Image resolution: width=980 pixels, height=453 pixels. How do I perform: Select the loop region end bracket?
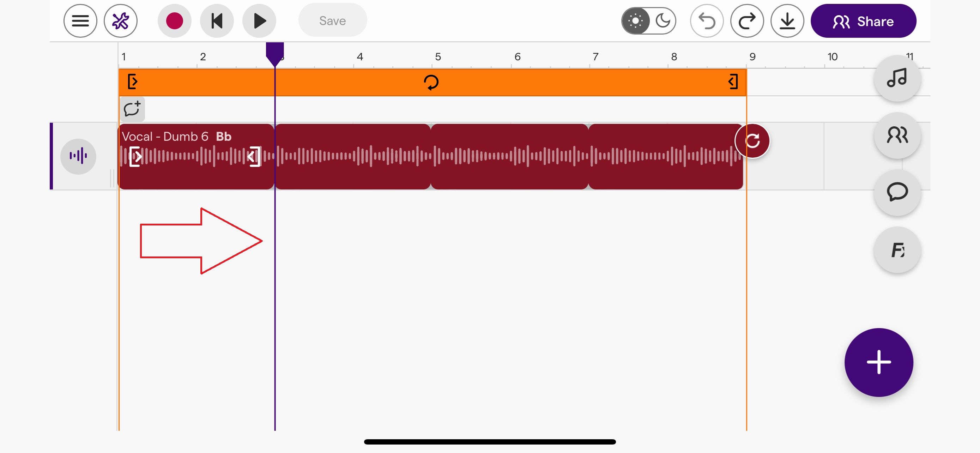(x=733, y=82)
